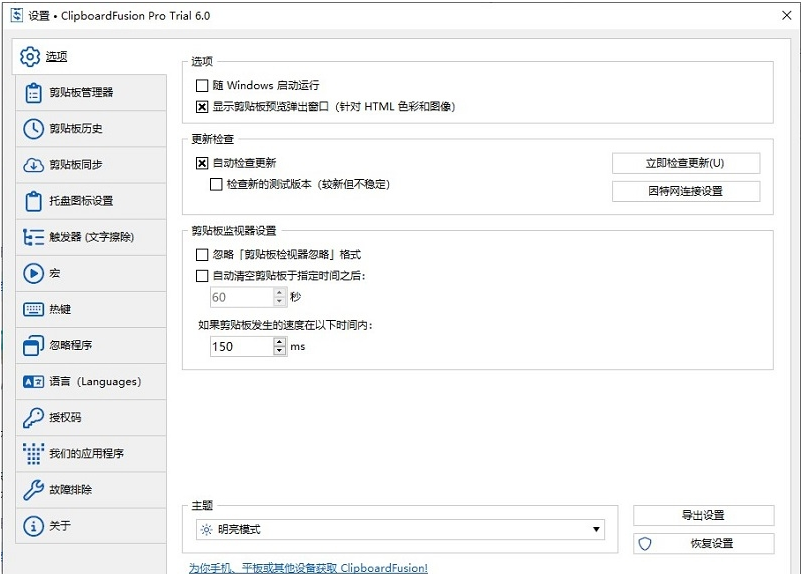805x574 pixels.
Task: Go to 故障排除 tab
Action: click(91, 490)
